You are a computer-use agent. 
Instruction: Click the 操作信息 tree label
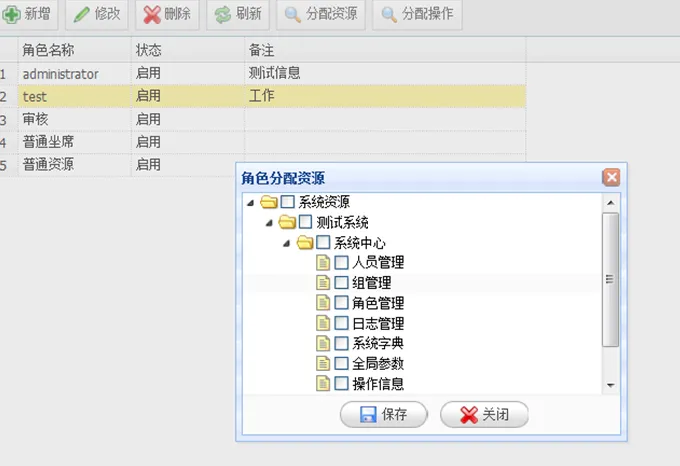pyautogui.click(x=378, y=384)
